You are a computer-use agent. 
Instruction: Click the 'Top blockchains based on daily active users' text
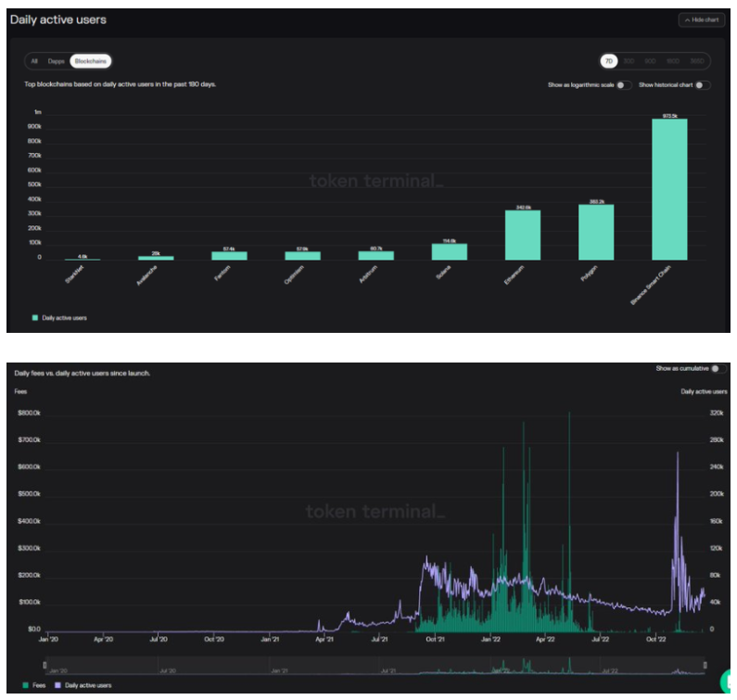pos(120,84)
